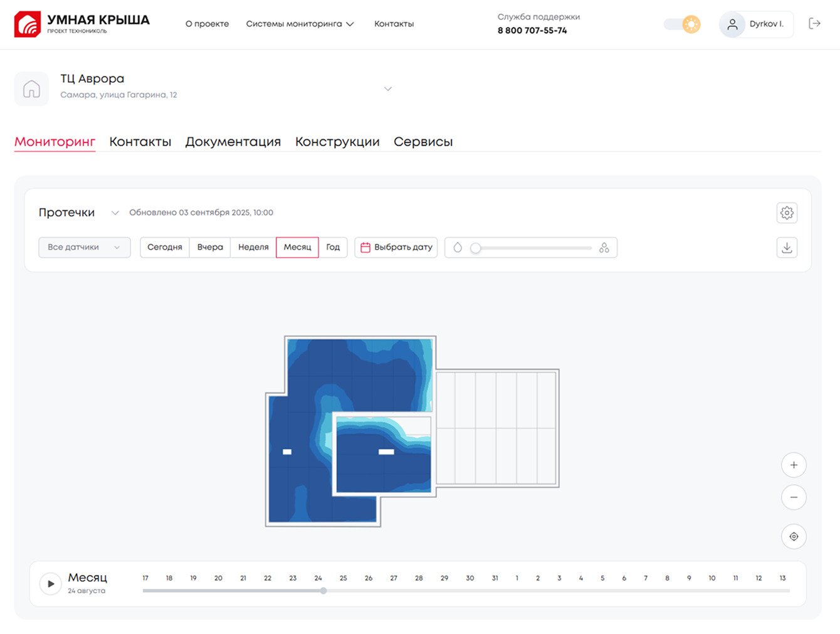The width and height of the screenshot is (840, 634).
Task: Play the month timeline animation
Action: (x=51, y=584)
